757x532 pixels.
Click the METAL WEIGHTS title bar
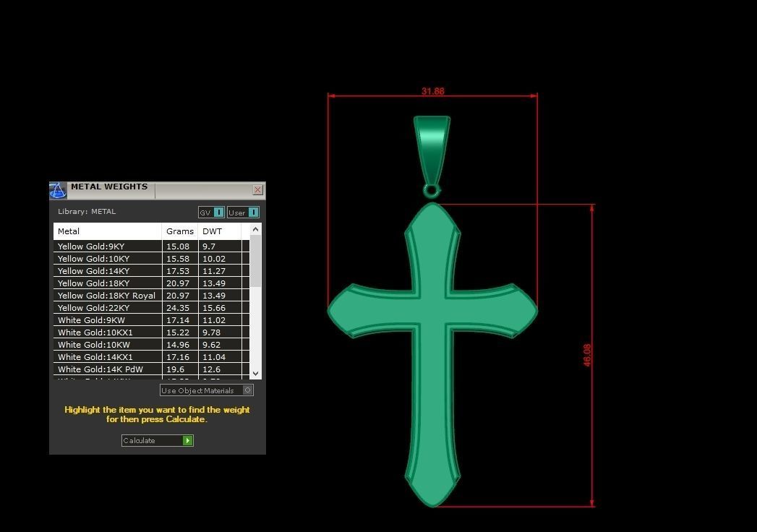click(x=159, y=189)
